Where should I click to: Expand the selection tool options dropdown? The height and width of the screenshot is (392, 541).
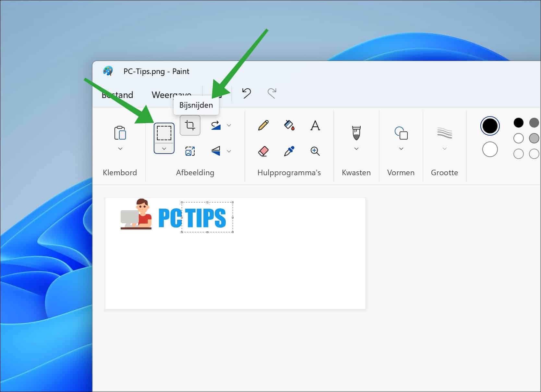tap(164, 149)
